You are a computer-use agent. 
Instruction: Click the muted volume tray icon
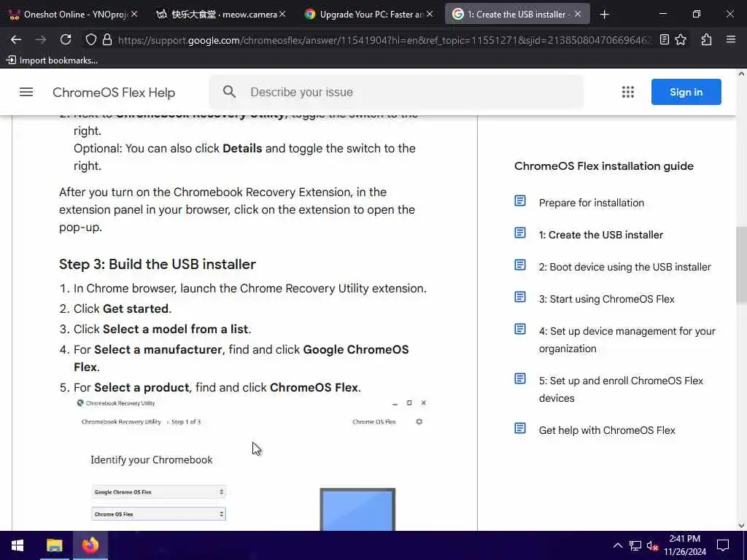pos(653,545)
